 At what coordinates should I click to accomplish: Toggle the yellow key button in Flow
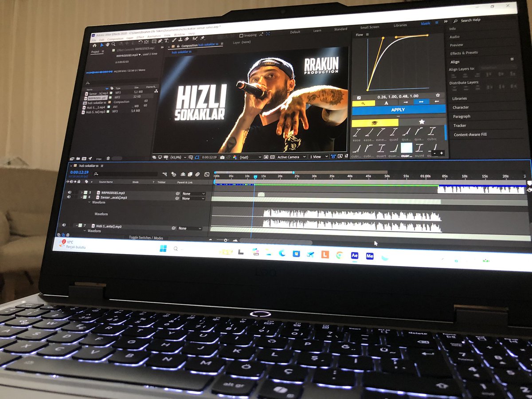tap(363, 103)
